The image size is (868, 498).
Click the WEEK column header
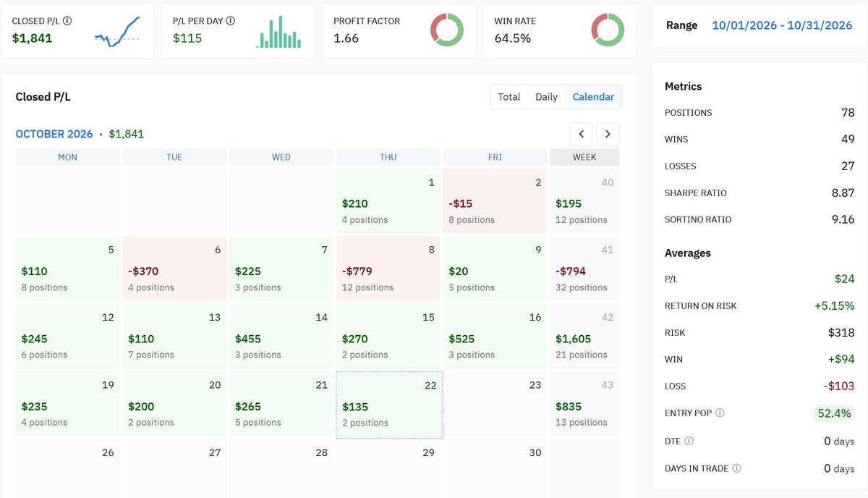click(x=584, y=157)
